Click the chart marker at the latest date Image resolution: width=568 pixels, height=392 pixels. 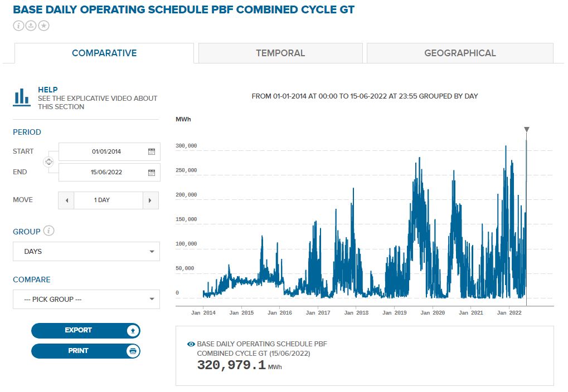527,130
